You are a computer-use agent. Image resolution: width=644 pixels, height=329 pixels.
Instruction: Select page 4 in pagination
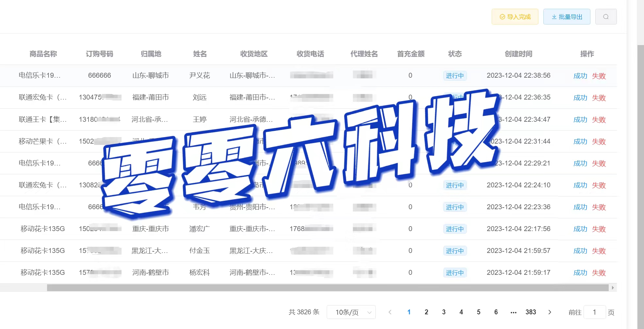click(461, 312)
